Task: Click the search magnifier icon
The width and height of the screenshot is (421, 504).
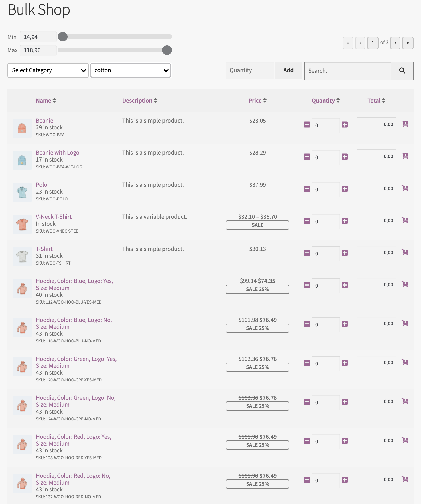Action: tap(402, 71)
